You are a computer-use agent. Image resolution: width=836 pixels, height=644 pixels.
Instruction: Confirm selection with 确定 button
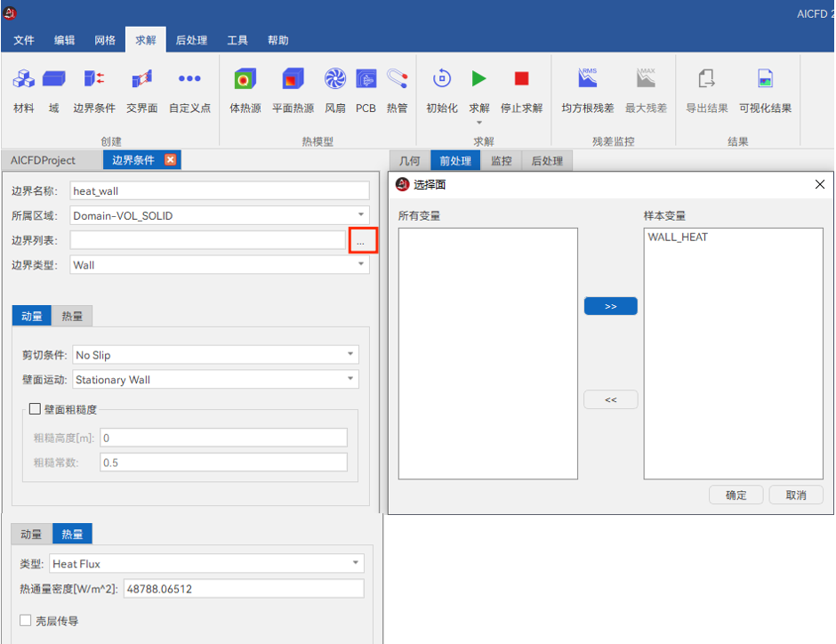[x=736, y=495]
